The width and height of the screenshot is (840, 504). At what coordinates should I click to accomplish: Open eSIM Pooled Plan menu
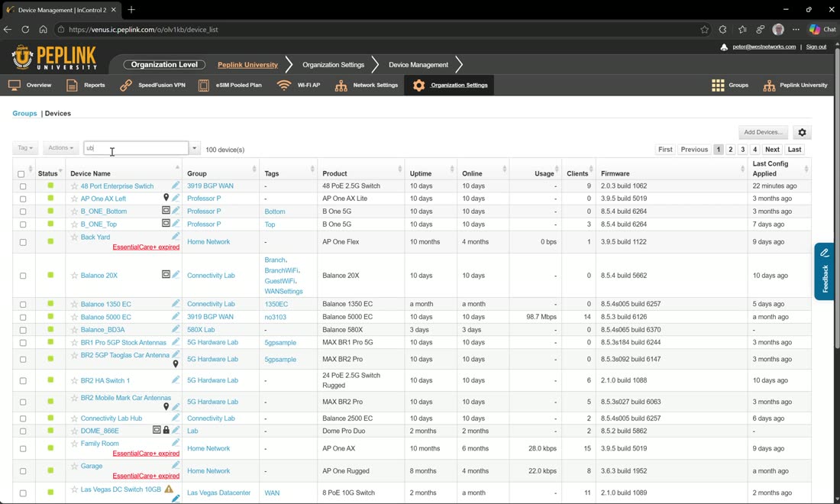(231, 86)
